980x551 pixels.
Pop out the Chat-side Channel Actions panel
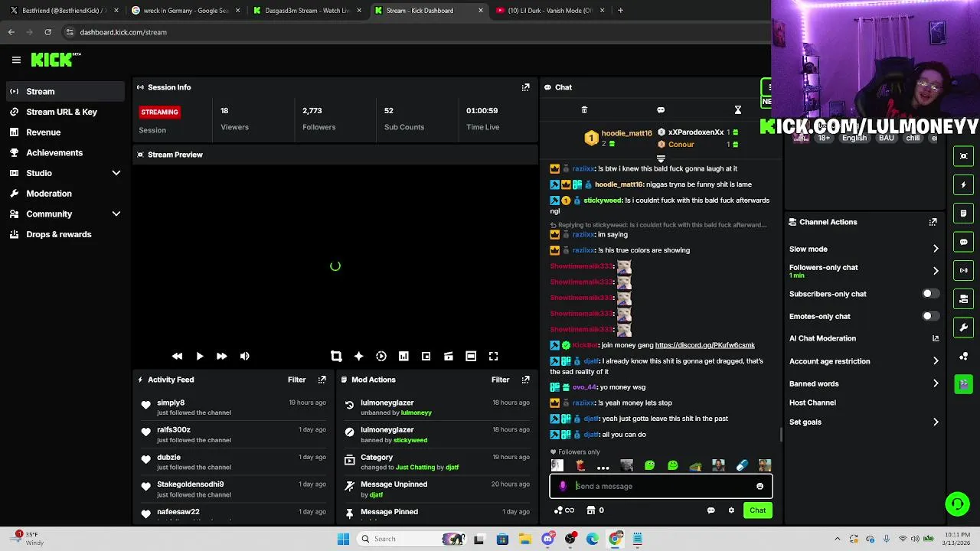pyautogui.click(x=933, y=222)
